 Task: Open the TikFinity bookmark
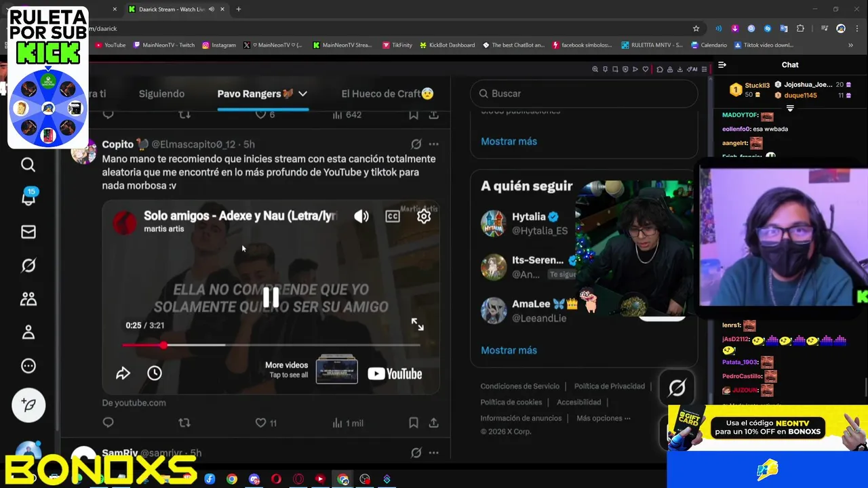point(397,45)
